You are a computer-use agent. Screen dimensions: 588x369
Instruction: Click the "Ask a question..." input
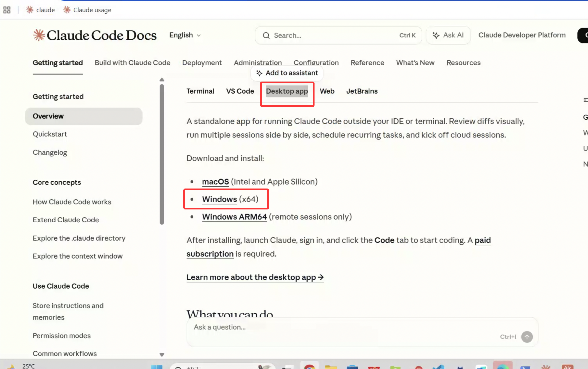(x=362, y=332)
